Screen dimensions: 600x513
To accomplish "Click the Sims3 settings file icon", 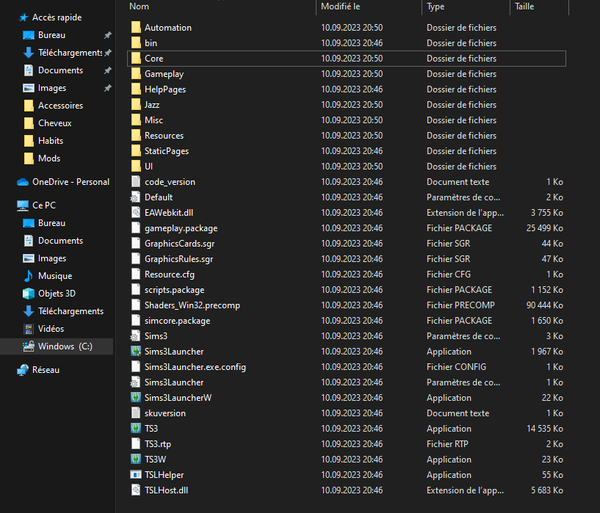I will point(135,336).
